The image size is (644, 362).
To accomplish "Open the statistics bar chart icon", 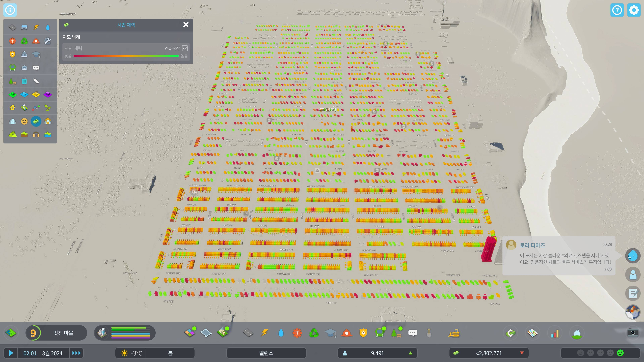I will click(x=554, y=333).
